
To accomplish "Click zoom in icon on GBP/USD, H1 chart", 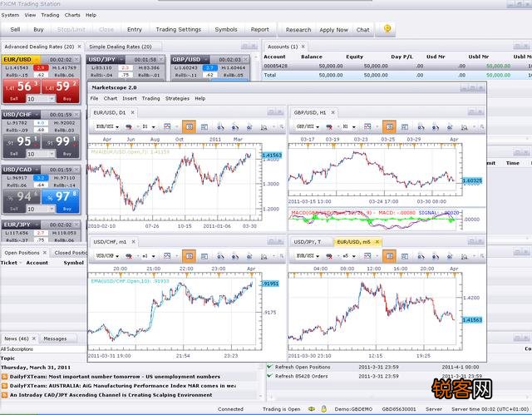I will coord(421,127).
